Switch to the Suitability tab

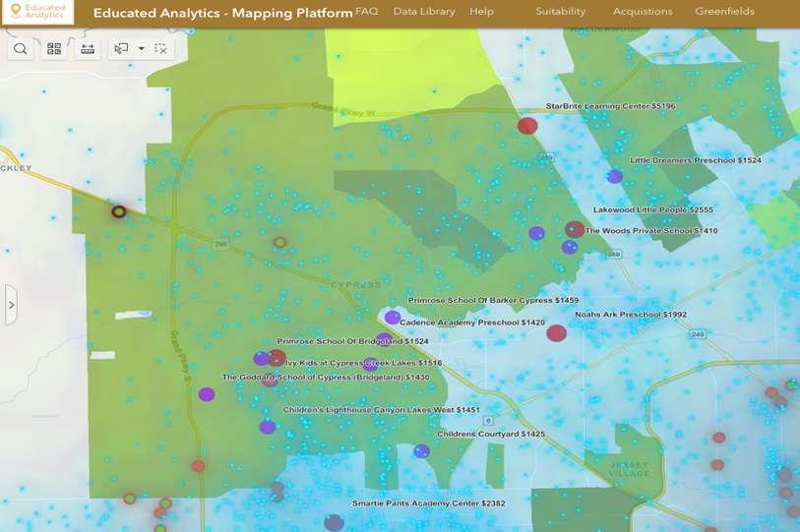point(560,12)
